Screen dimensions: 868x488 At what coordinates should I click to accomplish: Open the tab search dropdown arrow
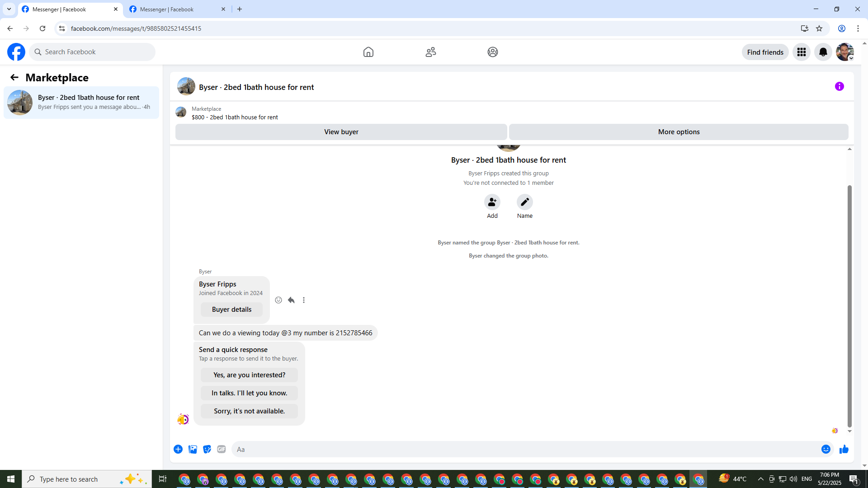(9, 9)
